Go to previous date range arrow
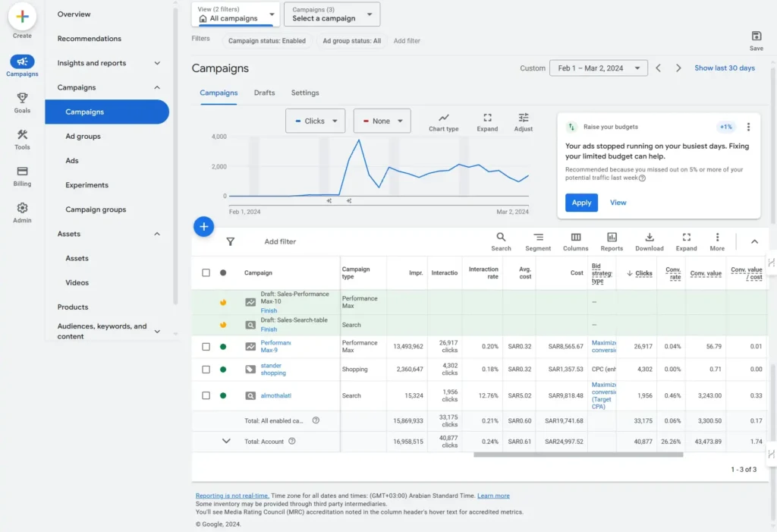 [658, 68]
